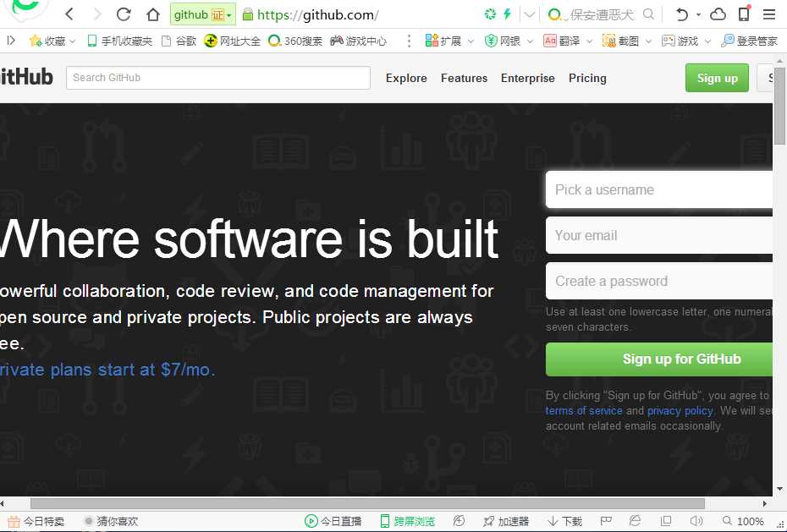This screenshot has width=787, height=532.
Task: Click the magnifier icon in browser search box
Action: [x=648, y=14]
